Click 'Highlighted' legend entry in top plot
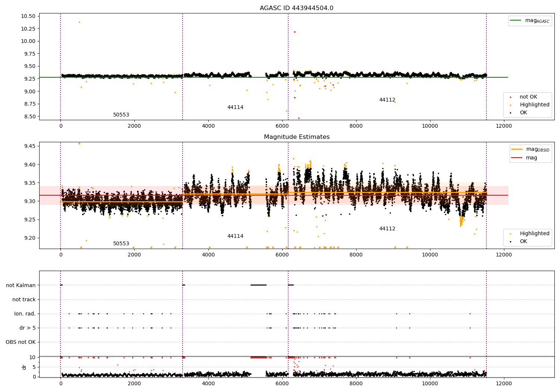560x392 pixels. coord(535,105)
